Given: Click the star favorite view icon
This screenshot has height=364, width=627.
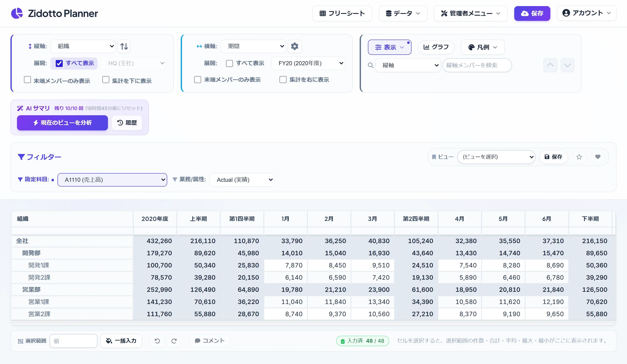Looking at the screenshot, I should pyautogui.click(x=579, y=157).
